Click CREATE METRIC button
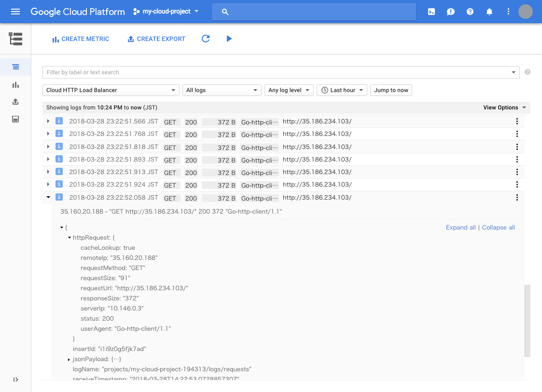Screen dimensions: 542x392 point(81,39)
